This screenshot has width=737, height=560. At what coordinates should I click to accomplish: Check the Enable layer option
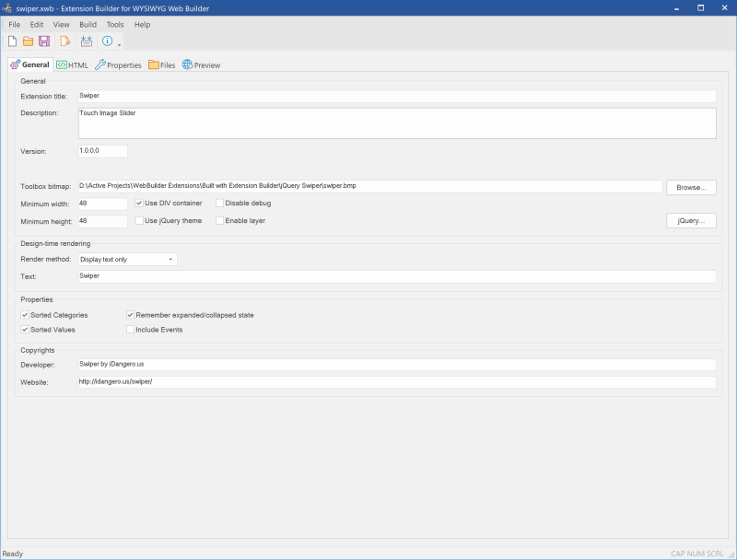219,220
